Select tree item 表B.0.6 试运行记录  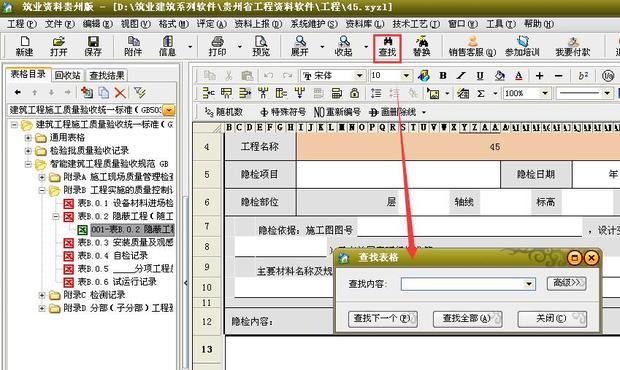coord(117,282)
